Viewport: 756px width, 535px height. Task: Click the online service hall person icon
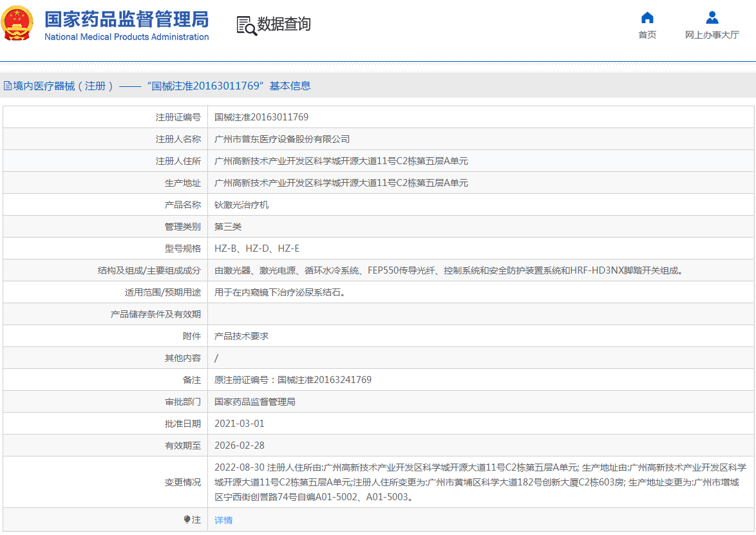(x=712, y=17)
